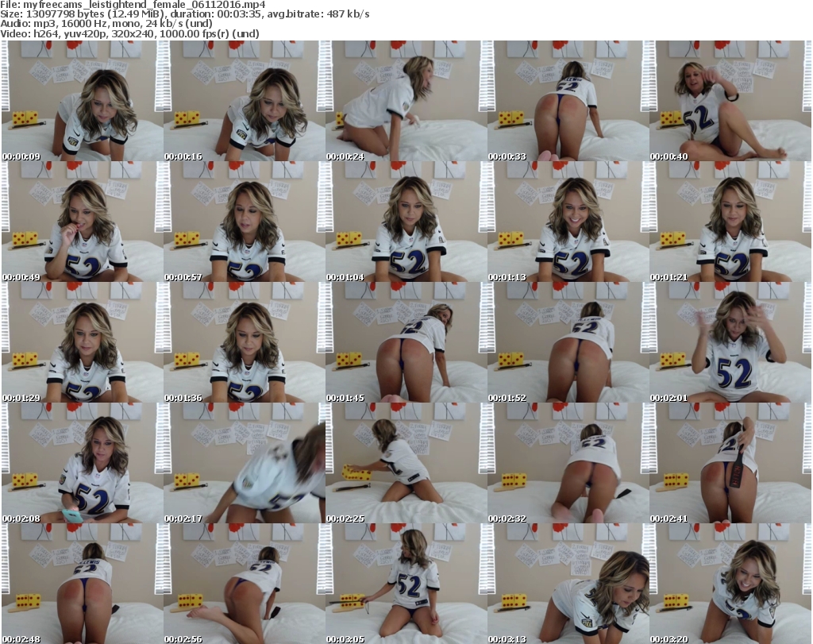Click the frame at 00:03:05

[x=406, y=584]
